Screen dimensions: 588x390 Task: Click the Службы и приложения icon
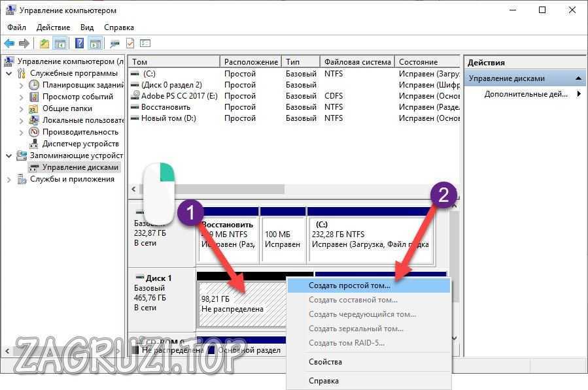coord(22,179)
